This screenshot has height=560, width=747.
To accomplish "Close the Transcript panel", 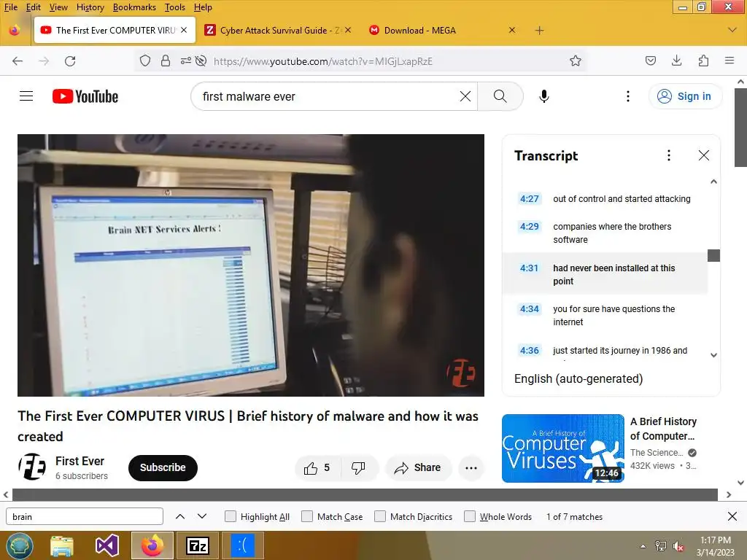I will click(x=704, y=155).
